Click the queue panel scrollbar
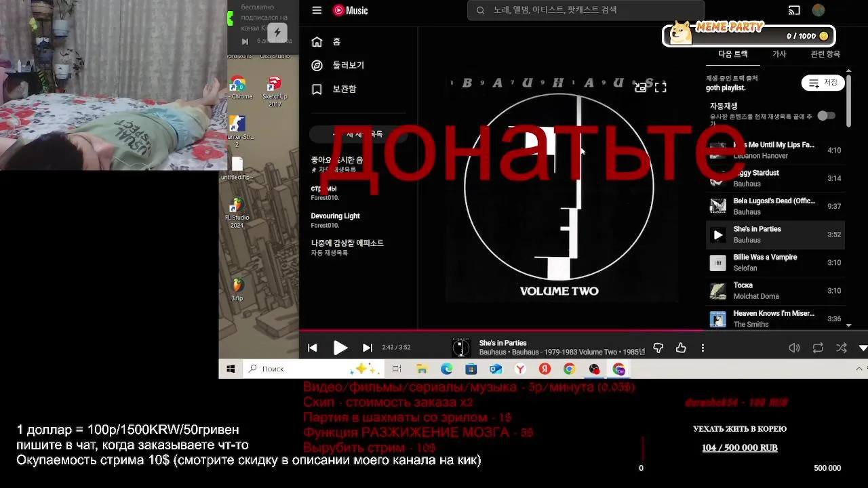The image size is (868, 488). pyautogui.click(x=848, y=100)
